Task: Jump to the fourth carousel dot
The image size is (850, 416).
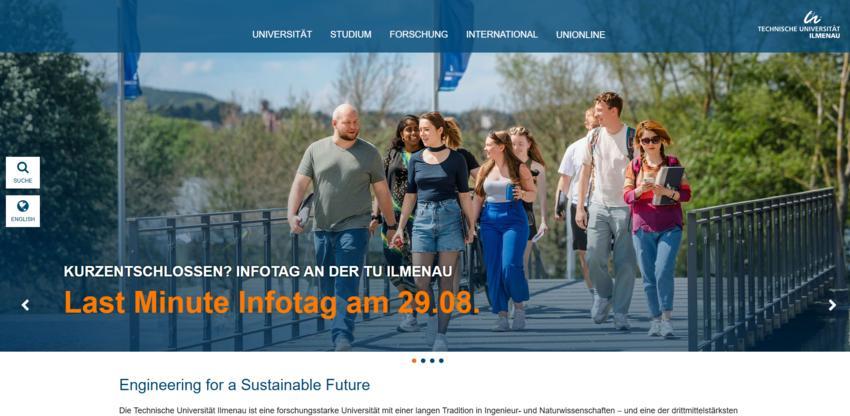Action: (441, 361)
